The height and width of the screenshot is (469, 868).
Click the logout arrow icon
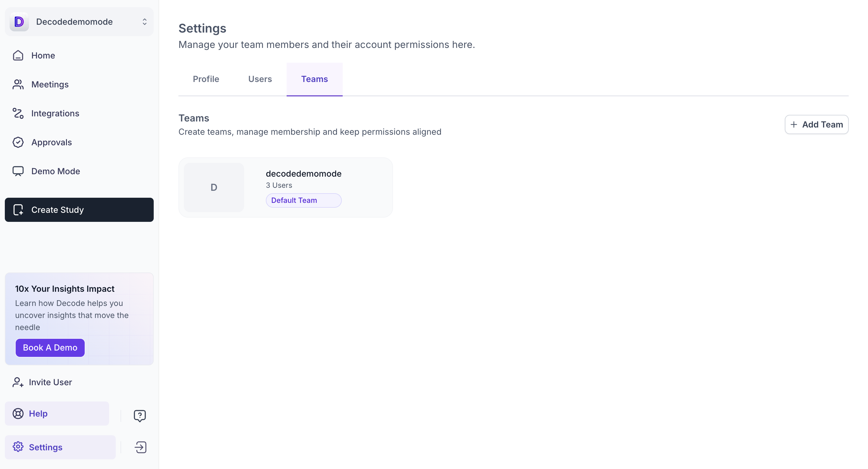(x=140, y=447)
